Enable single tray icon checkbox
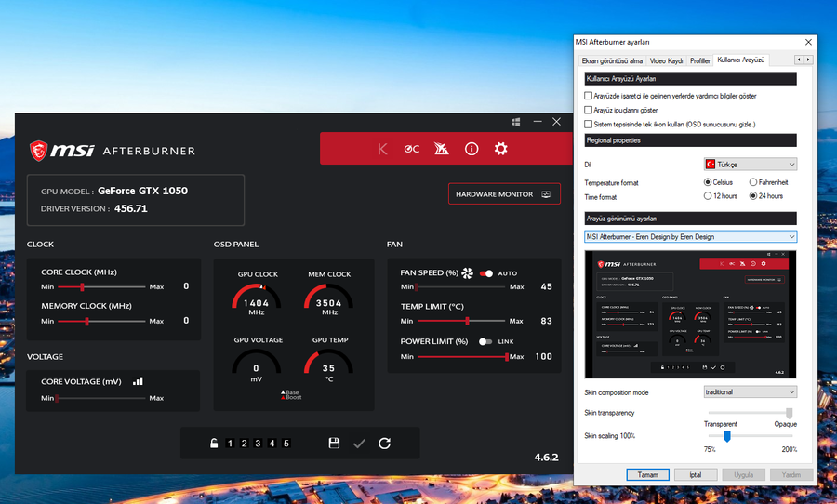This screenshot has width=837, height=504. pyautogui.click(x=589, y=124)
